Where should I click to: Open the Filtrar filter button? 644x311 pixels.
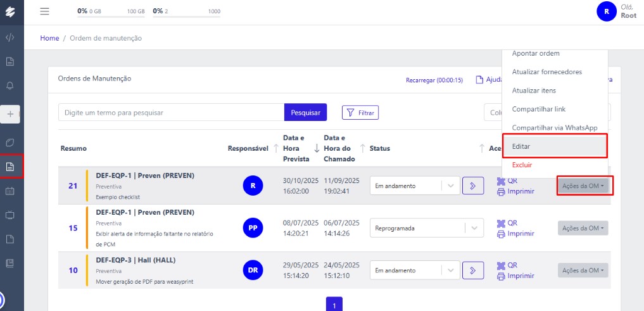pyautogui.click(x=360, y=113)
